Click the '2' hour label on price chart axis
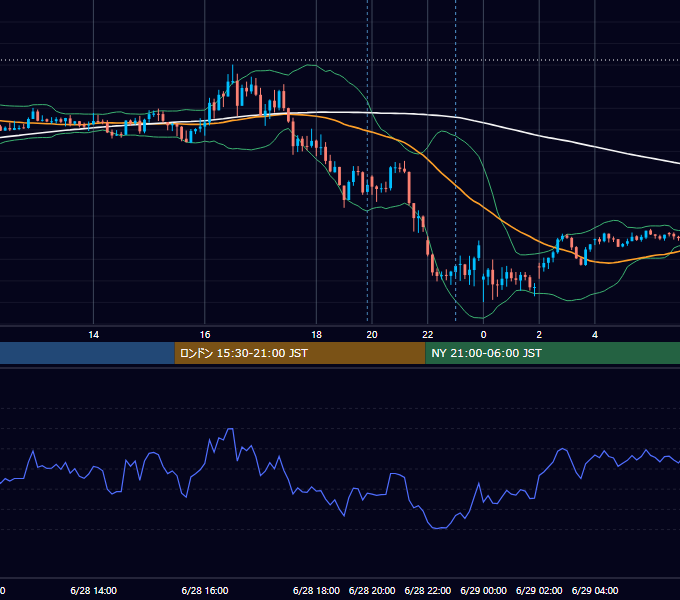Viewport: 680px width, 600px height. click(x=539, y=335)
